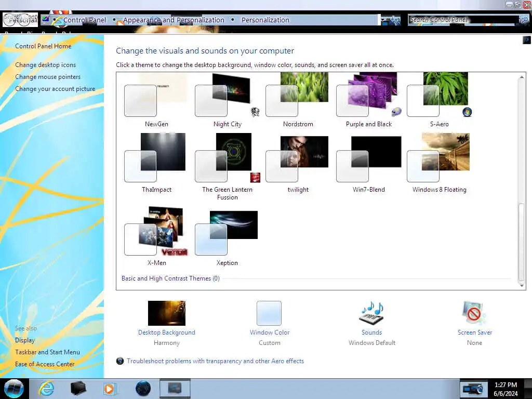The width and height of the screenshot is (532, 399).
Task: Apply the S-Aero theme
Action: tap(439, 100)
